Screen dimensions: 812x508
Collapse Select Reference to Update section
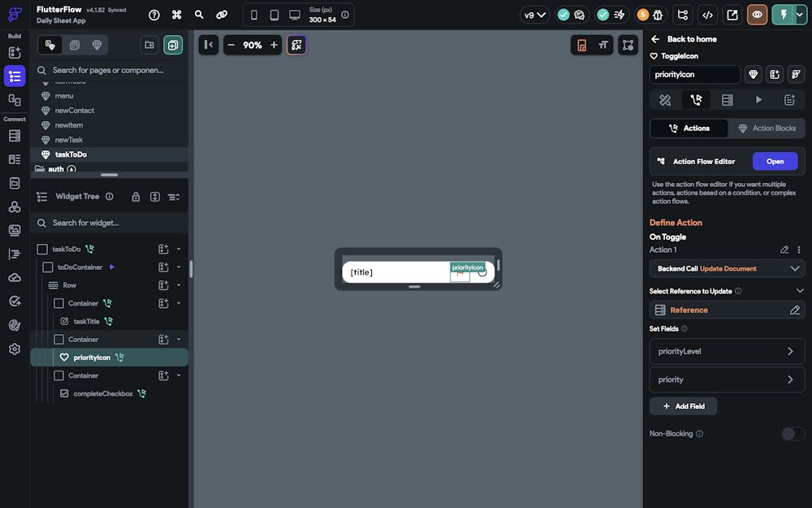pyautogui.click(x=800, y=291)
